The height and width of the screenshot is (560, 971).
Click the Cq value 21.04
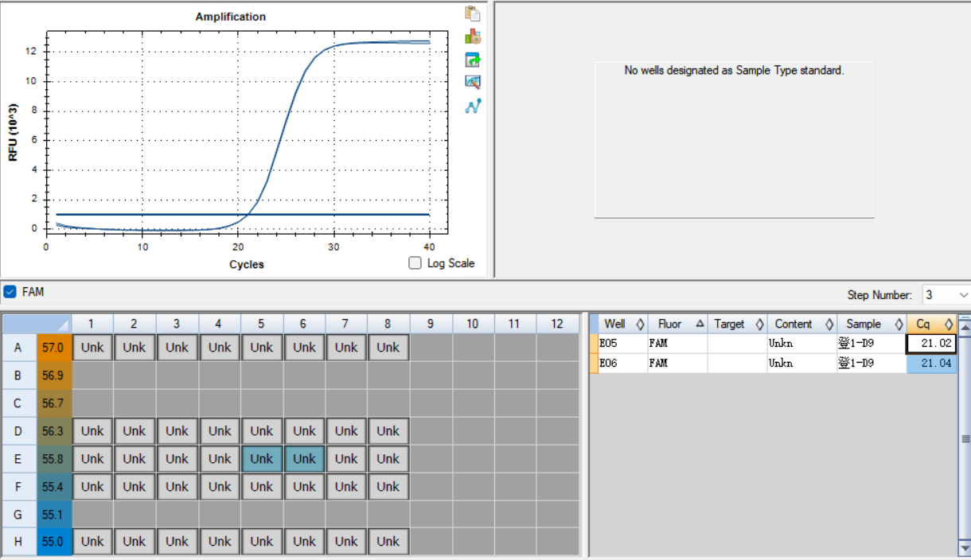point(932,364)
